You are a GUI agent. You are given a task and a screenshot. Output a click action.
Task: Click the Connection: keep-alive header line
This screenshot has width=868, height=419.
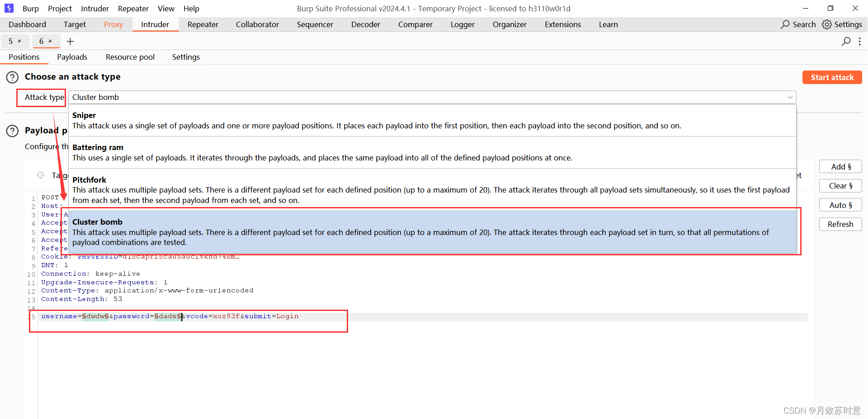(x=90, y=274)
